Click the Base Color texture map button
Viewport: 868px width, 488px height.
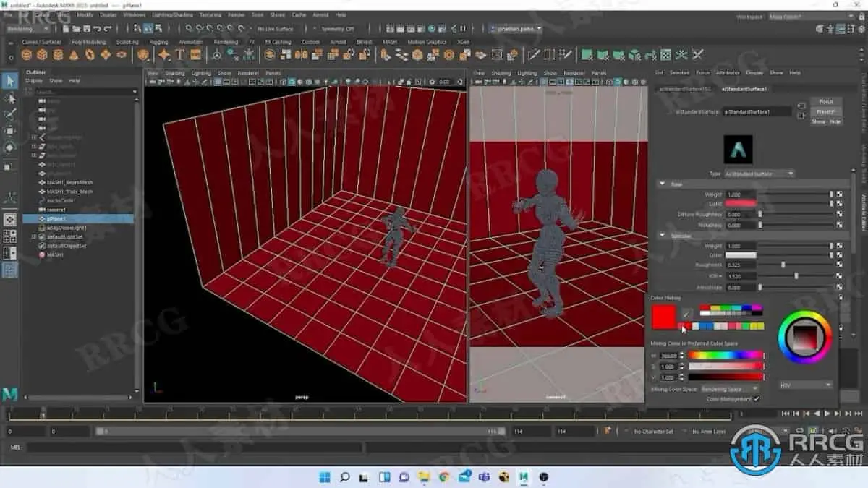tap(840, 205)
